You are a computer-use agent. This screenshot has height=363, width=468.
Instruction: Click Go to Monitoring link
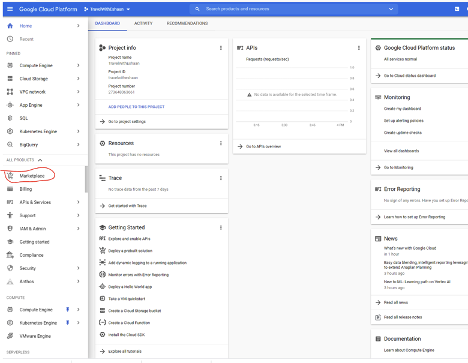click(398, 167)
